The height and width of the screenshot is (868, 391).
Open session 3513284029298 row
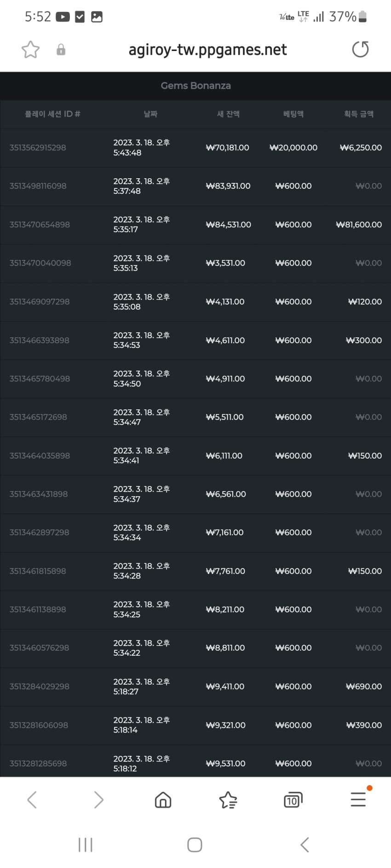point(195,686)
